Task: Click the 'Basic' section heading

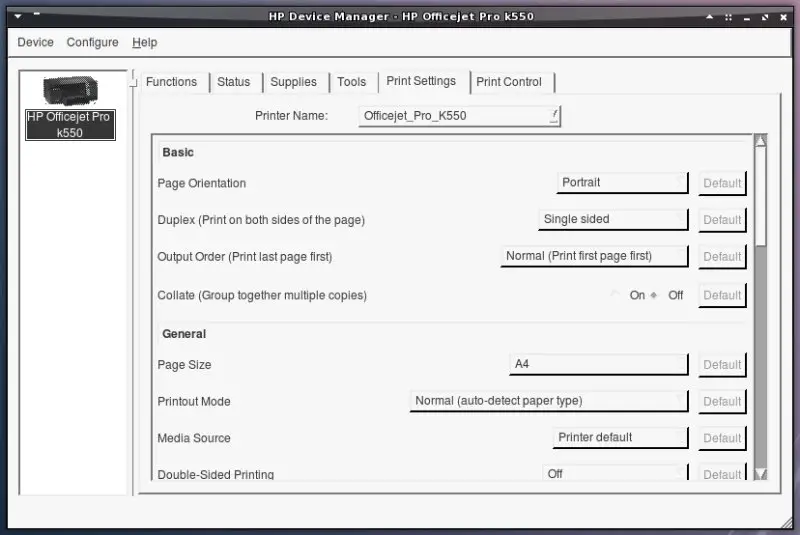Action: point(178,152)
